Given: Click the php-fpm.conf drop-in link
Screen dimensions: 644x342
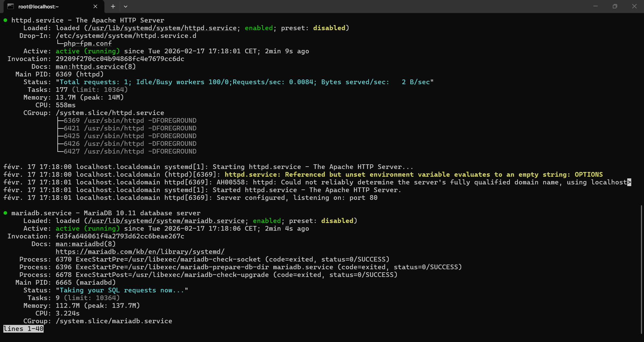Looking at the screenshot, I should tap(88, 43).
